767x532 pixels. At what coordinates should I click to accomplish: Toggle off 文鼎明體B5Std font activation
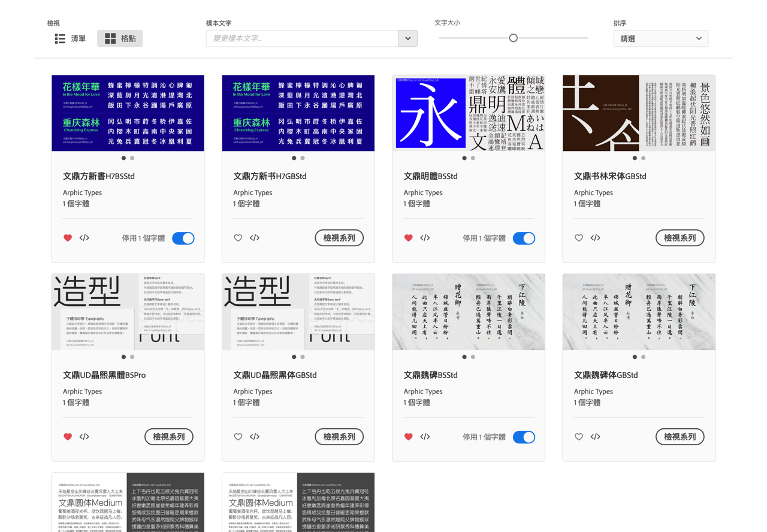point(524,238)
